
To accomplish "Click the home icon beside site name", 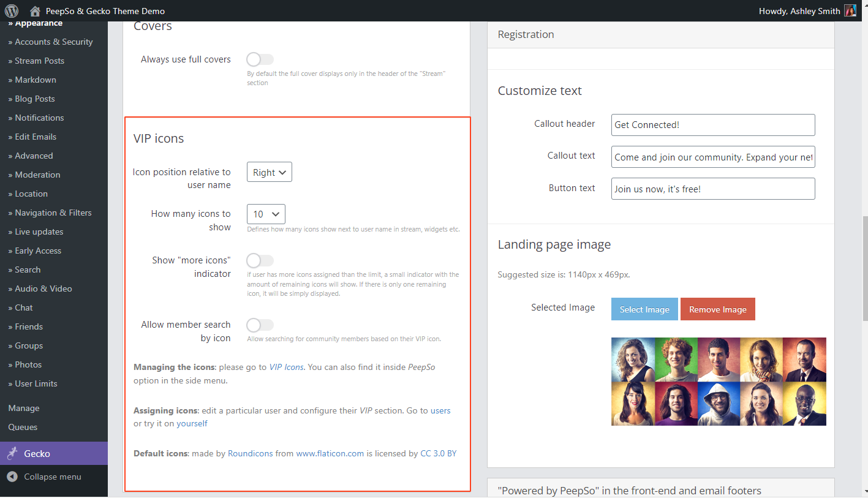I will 36,10.
